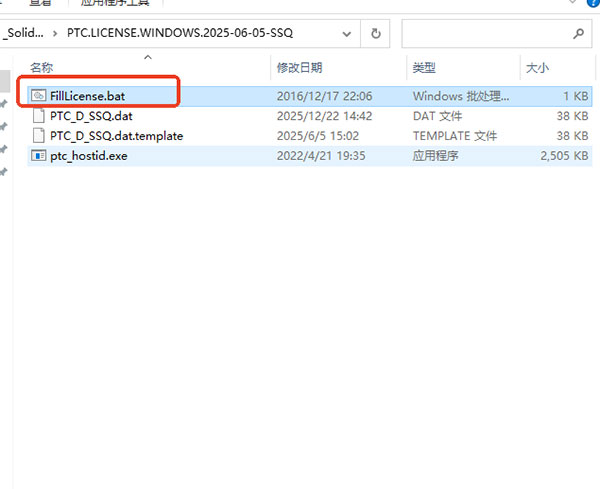
Task: Click the bottommost pin icon in left pane
Action: (4, 172)
